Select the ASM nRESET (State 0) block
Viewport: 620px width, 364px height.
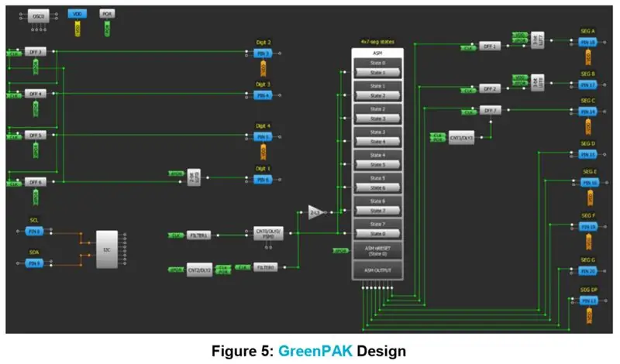click(x=377, y=251)
